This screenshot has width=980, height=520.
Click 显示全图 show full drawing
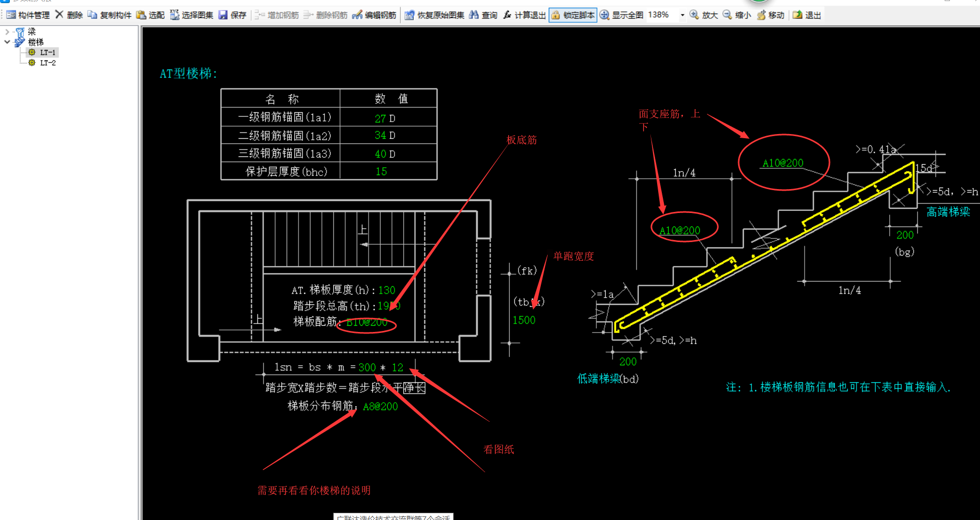point(622,15)
